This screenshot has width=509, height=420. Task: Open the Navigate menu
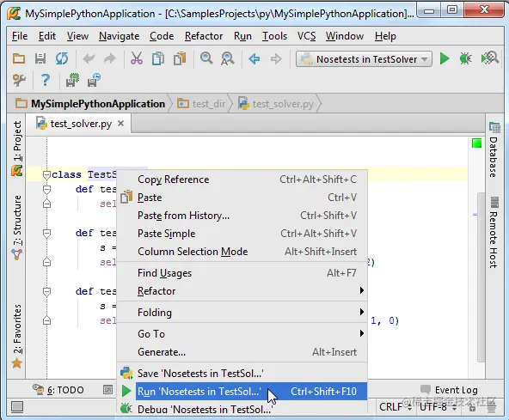120,36
